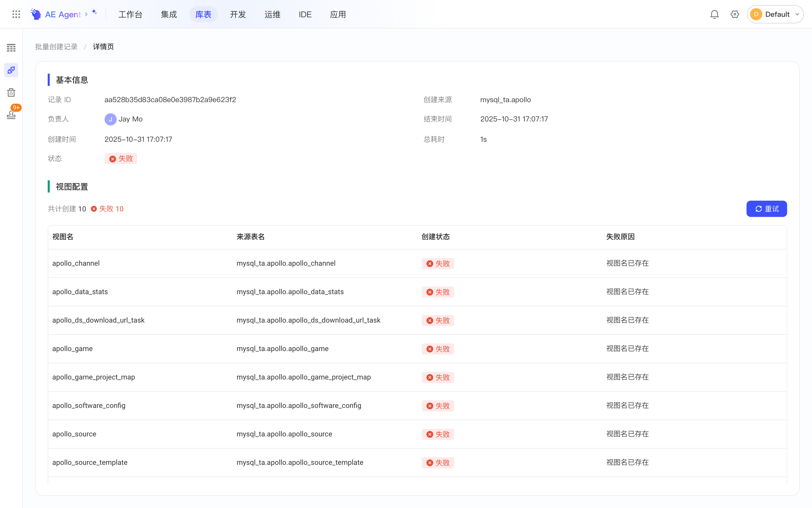Screen dimensions: 812x508
Task: Click the apollo_software_config view name
Action: click(x=89, y=406)
